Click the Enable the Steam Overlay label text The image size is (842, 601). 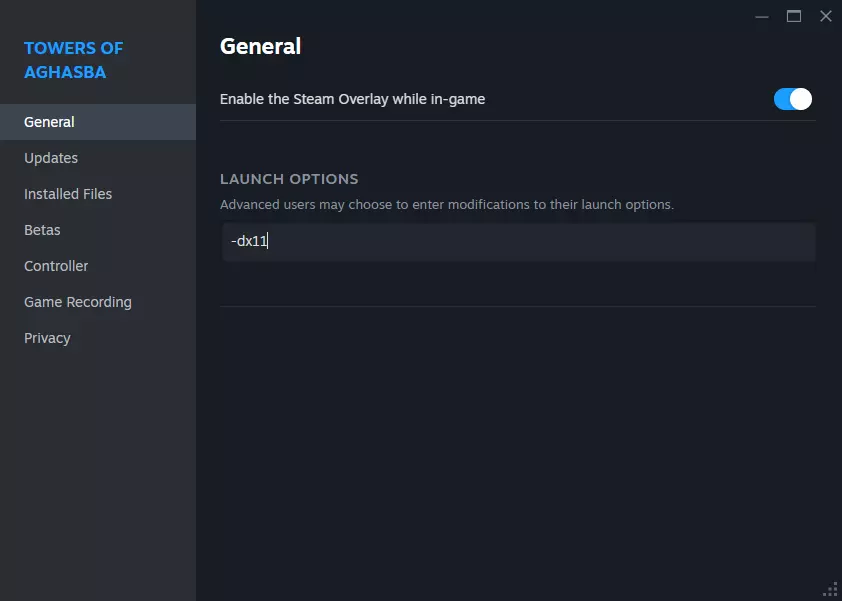pyautogui.click(x=352, y=99)
